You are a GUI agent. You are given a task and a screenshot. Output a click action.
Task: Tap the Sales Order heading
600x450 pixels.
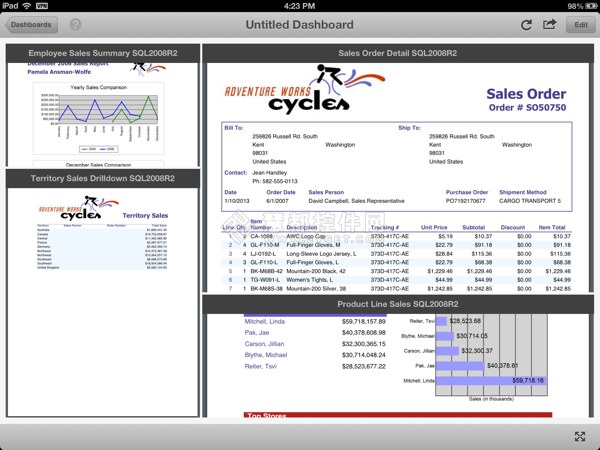pos(526,94)
